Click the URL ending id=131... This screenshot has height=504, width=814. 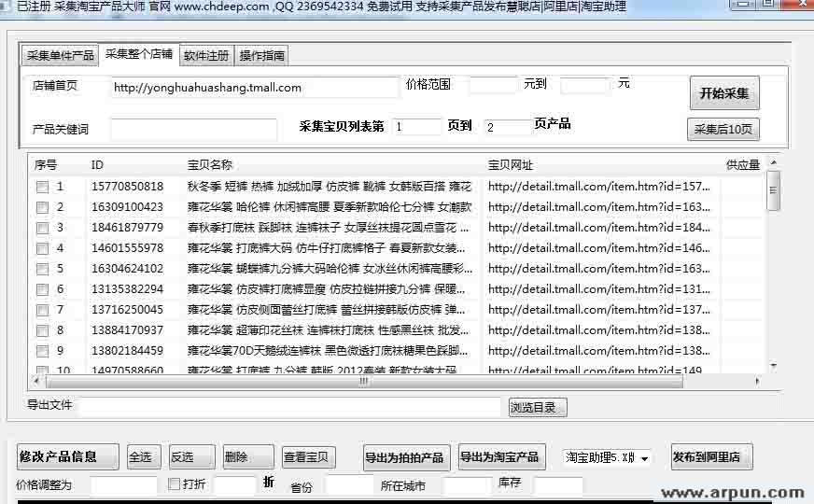pyautogui.click(x=599, y=289)
